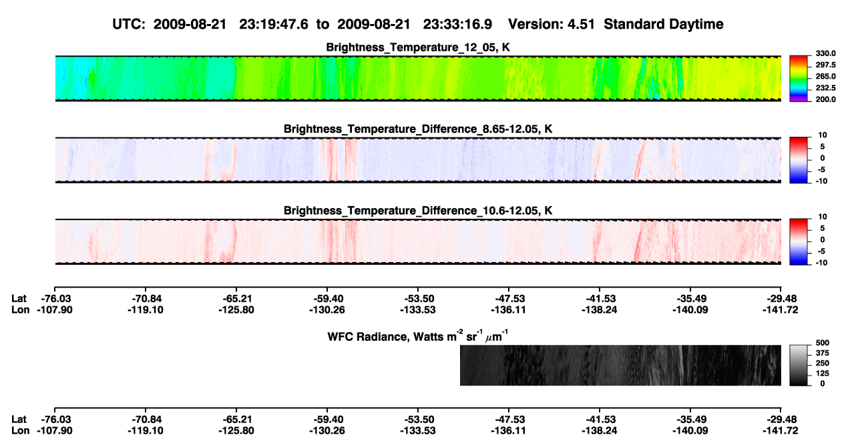Click latitude -59.40 on the upper axis
This screenshot has width=868, height=445.
(327, 299)
